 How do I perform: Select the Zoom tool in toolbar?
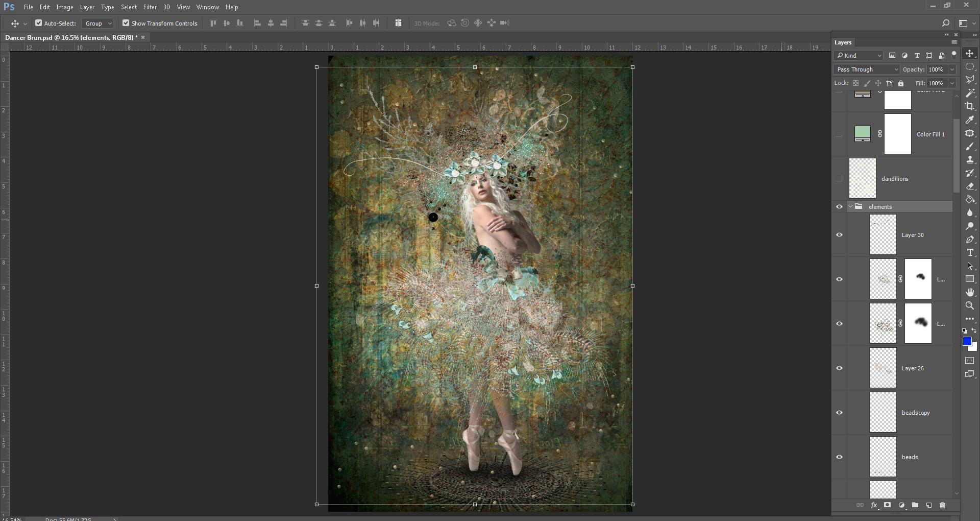[x=970, y=305]
